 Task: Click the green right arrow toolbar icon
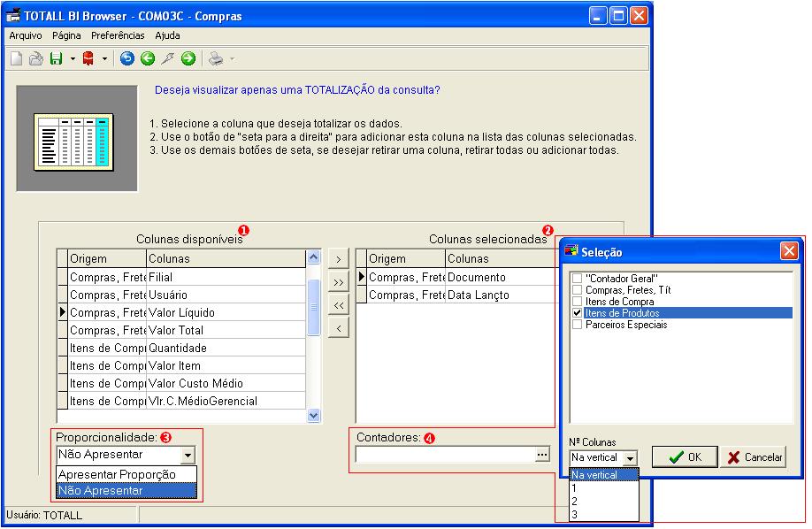pos(188,58)
